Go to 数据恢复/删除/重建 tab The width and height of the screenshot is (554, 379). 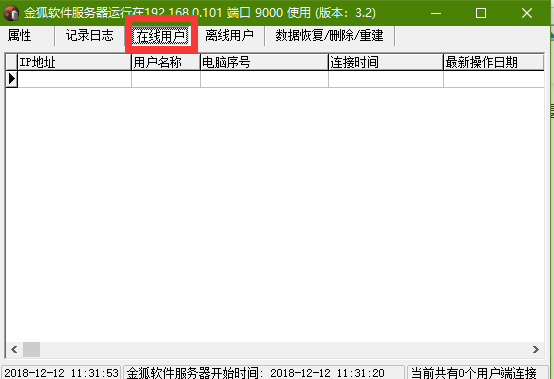point(329,35)
